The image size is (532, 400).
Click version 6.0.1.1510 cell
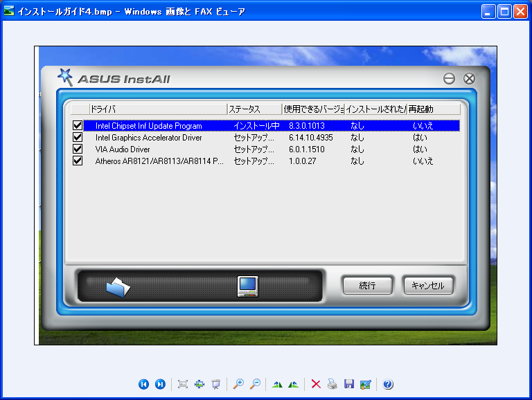(307, 149)
